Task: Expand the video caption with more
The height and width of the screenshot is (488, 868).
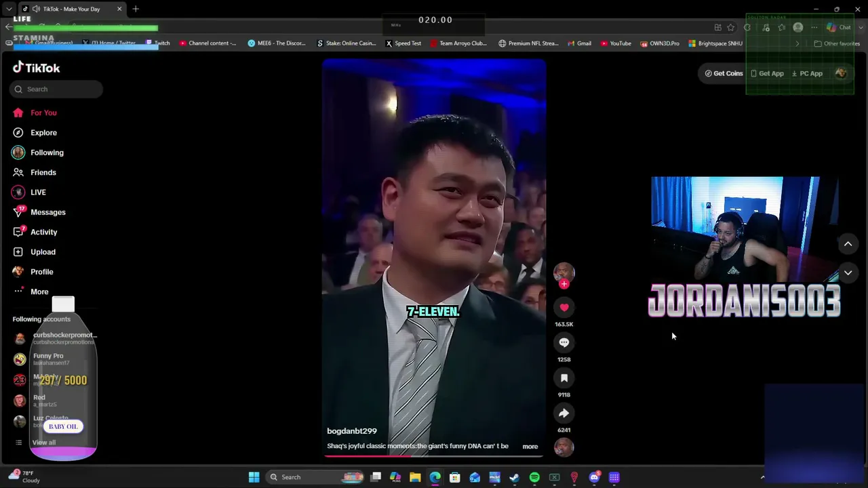Action: 530,447
